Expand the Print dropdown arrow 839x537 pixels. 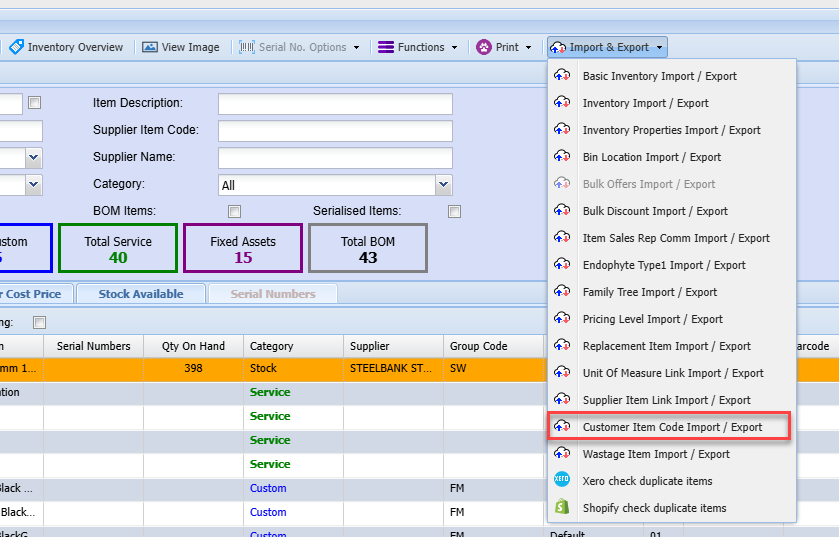pyautogui.click(x=529, y=47)
